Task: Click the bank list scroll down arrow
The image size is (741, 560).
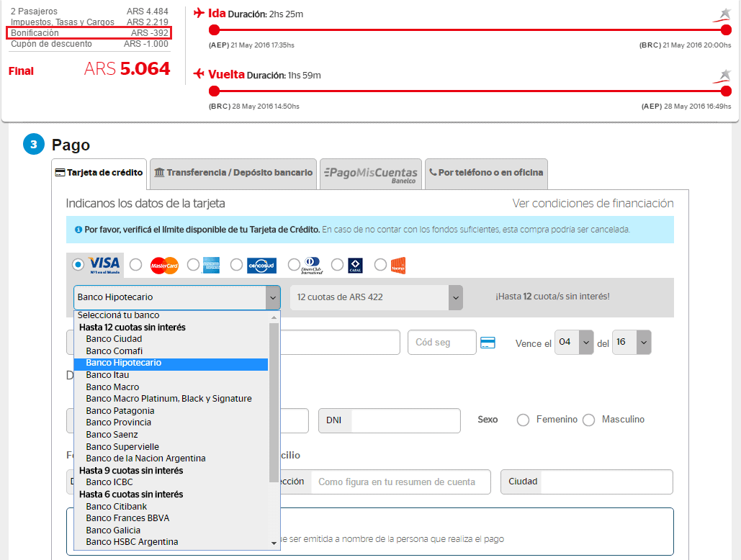Action: tap(274, 543)
